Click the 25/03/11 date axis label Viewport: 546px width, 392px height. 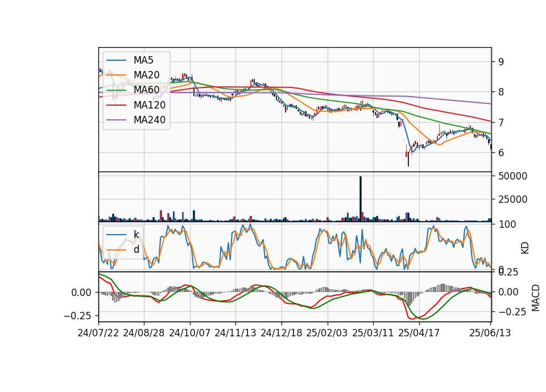tap(373, 333)
